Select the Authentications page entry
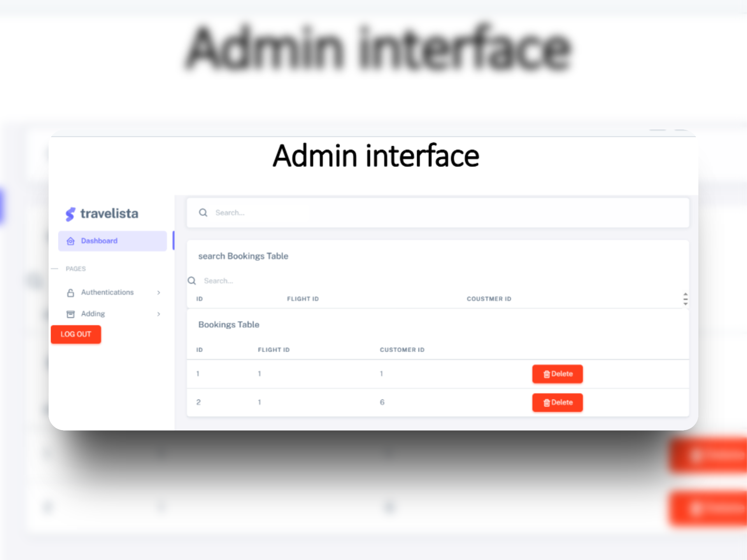 click(107, 292)
